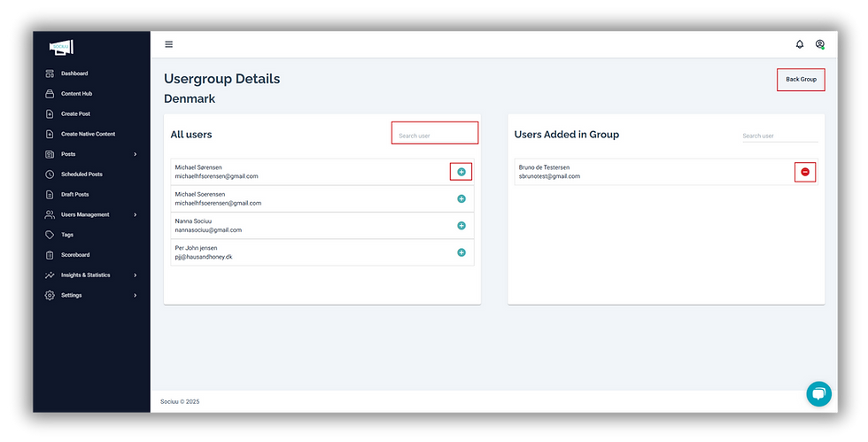Focus the All users search field
The height and width of the screenshot is (442, 868).
coord(435,136)
